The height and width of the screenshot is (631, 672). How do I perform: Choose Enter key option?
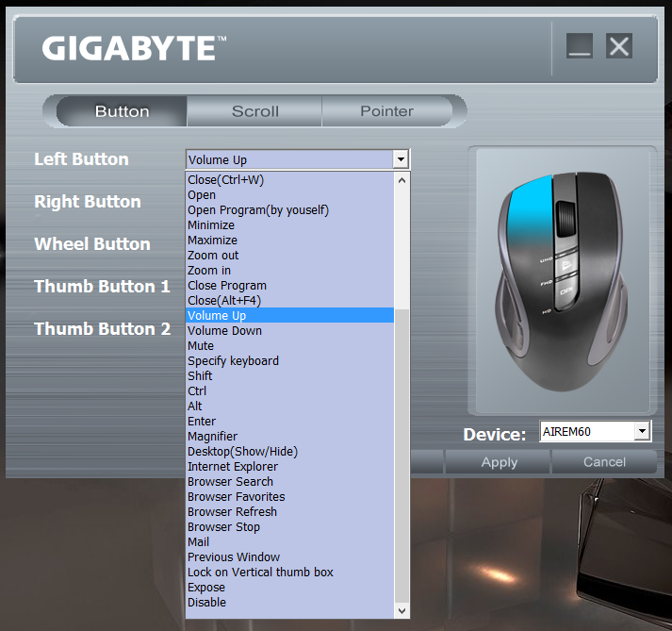tap(289, 422)
